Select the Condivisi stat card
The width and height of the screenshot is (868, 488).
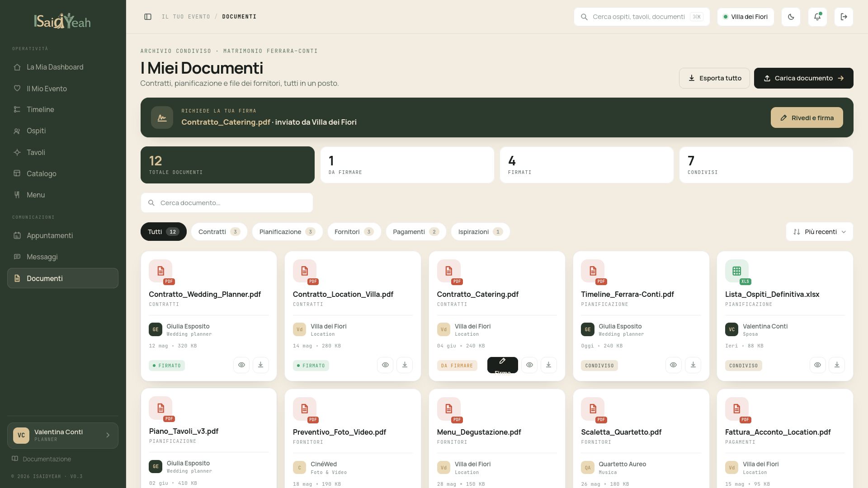(766, 165)
